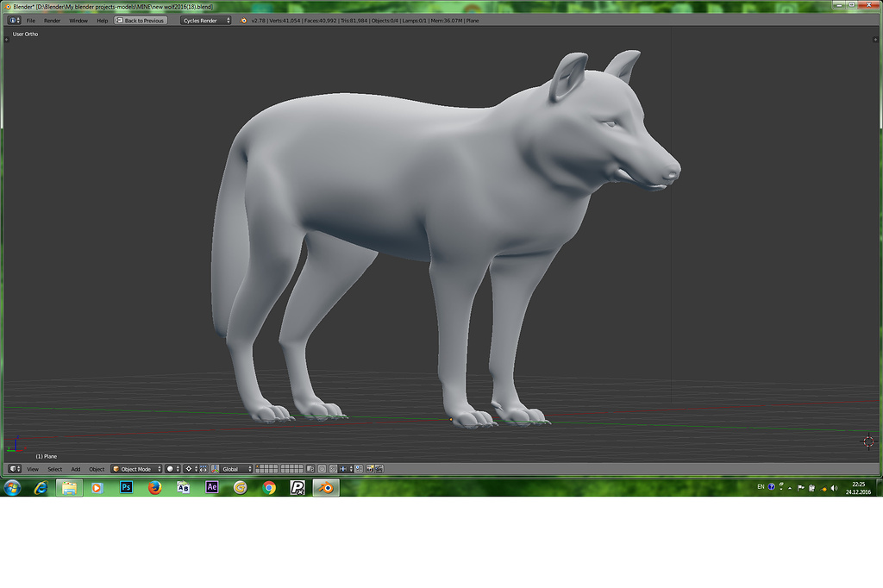Open the snap element selector
The width and height of the screenshot is (883, 588).
(x=346, y=469)
